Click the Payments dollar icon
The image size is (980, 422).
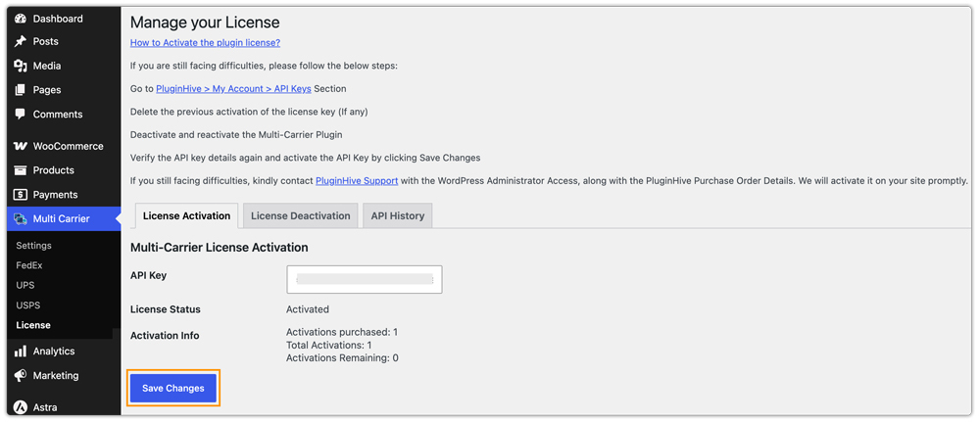click(x=21, y=195)
